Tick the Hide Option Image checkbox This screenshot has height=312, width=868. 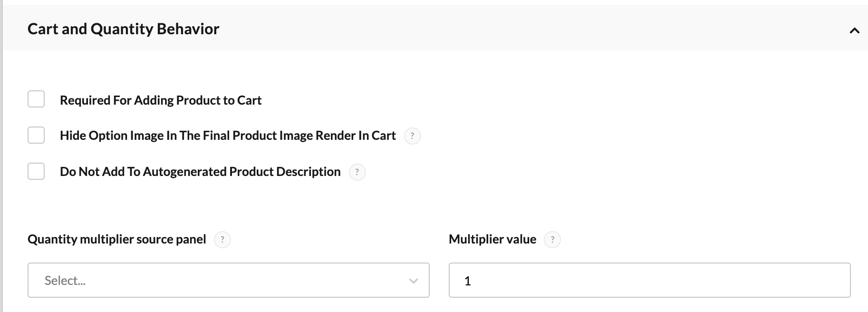click(36, 135)
